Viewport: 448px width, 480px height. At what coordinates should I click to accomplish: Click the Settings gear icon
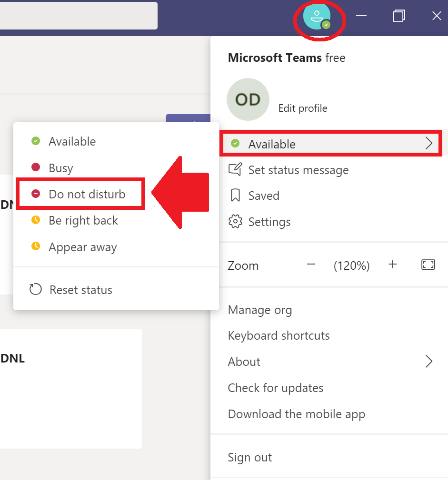click(235, 221)
